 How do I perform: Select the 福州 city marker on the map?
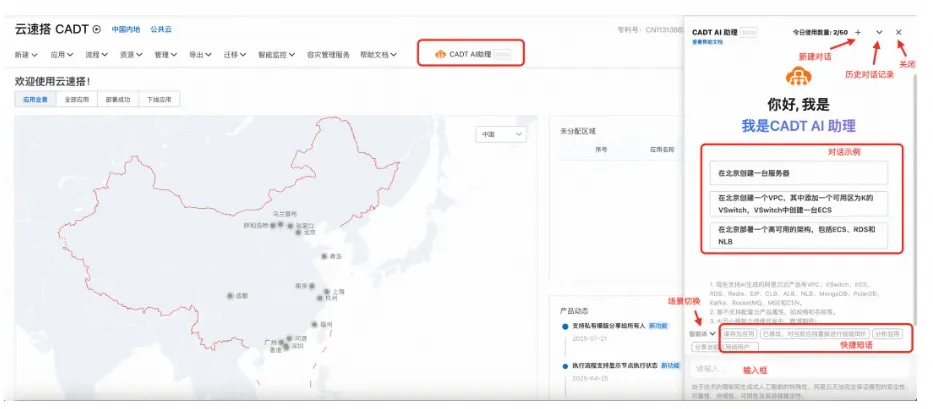pos(314,324)
